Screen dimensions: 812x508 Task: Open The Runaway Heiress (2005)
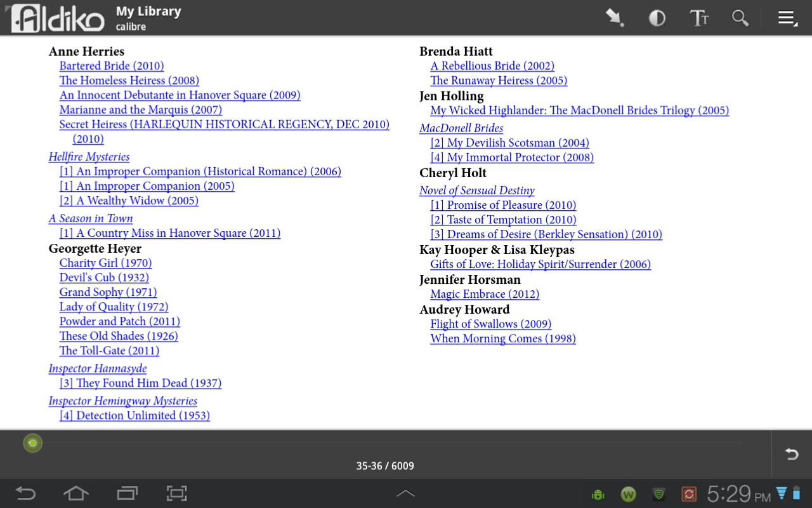pos(499,81)
